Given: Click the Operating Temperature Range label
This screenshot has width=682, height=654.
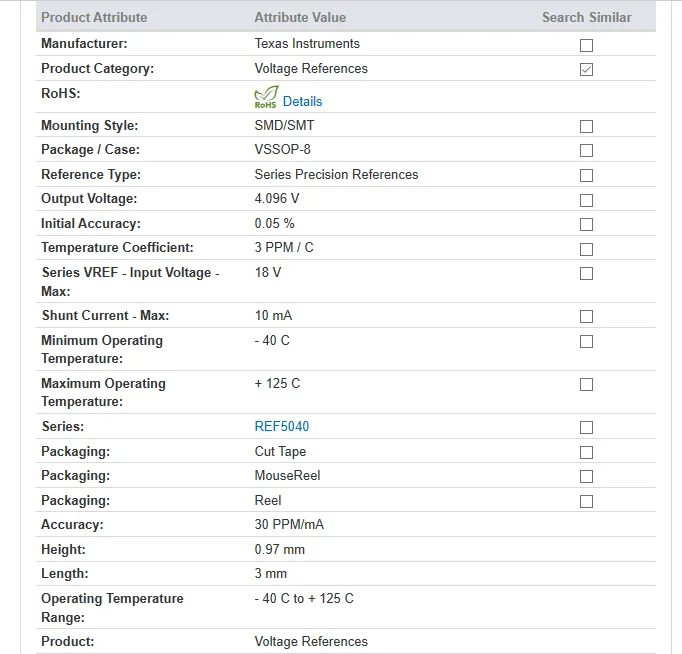Looking at the screenshot, I should point(112,608).
